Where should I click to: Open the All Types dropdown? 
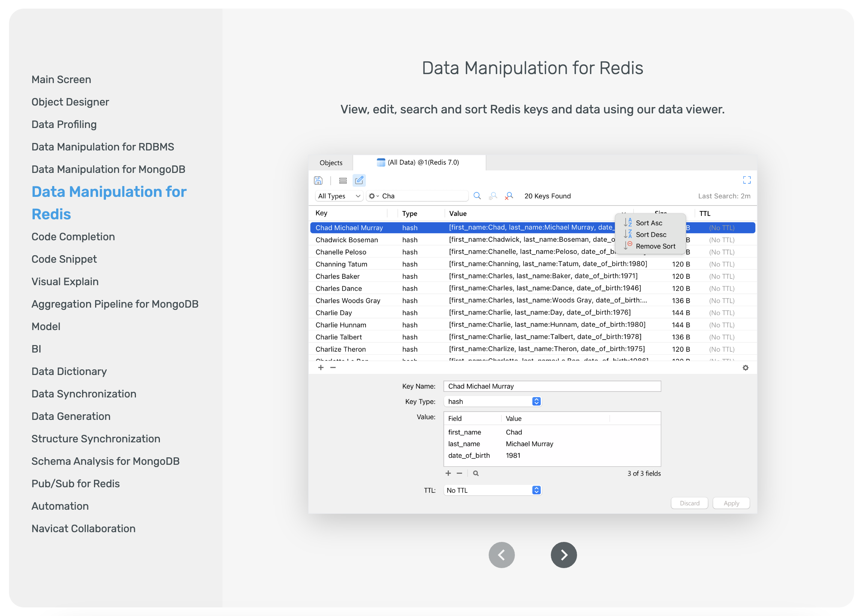click(339, 196)
